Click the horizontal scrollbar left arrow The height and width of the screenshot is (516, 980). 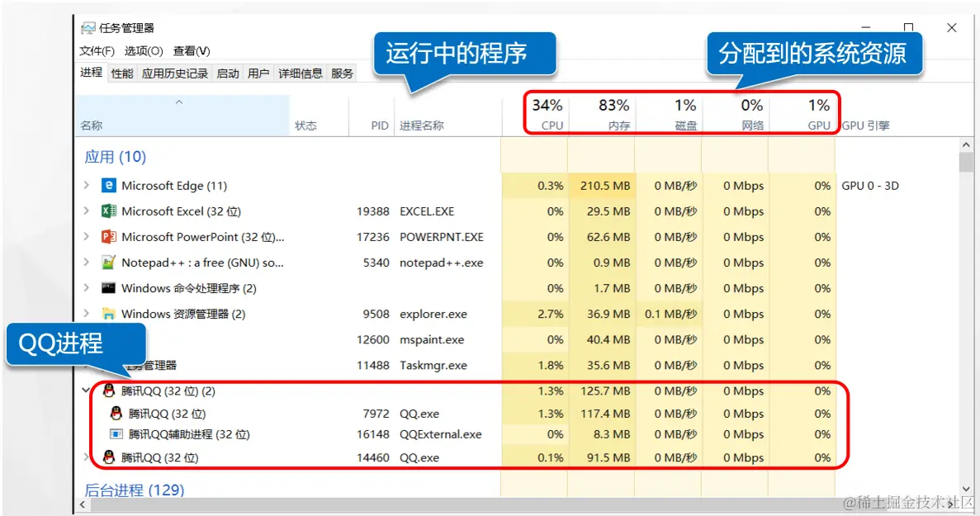click(x=82, y=504)
